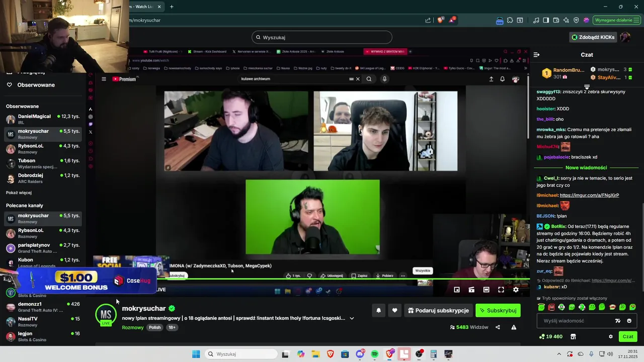Image resolution: width=644 pixels, height=362 pixels.
Task: Open the music note playlist icon
Action: coord(536,20)
